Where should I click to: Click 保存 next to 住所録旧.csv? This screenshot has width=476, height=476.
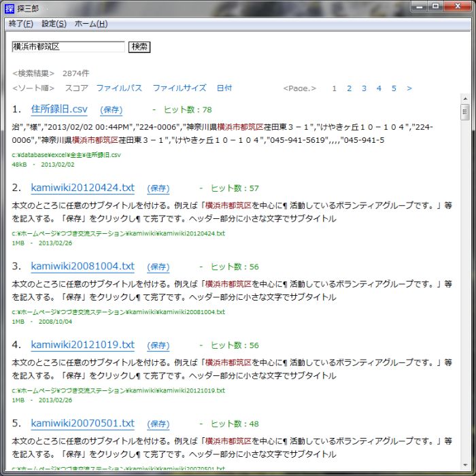[111, 110]
